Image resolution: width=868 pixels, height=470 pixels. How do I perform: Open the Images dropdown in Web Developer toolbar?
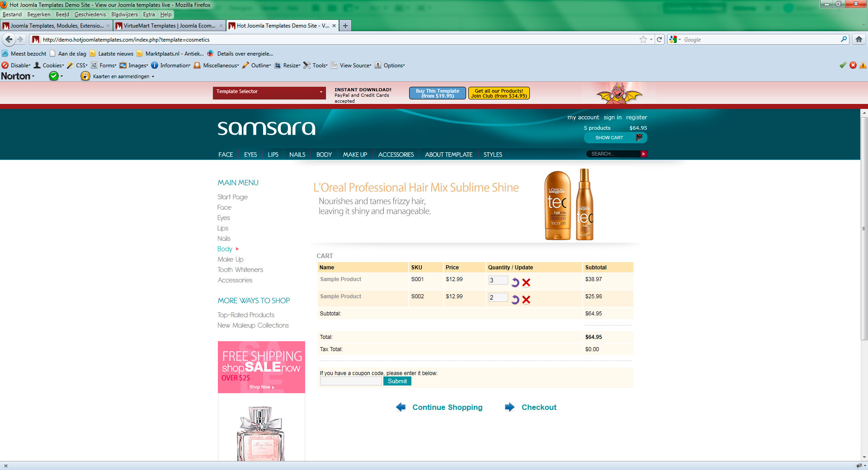[134, 65]
